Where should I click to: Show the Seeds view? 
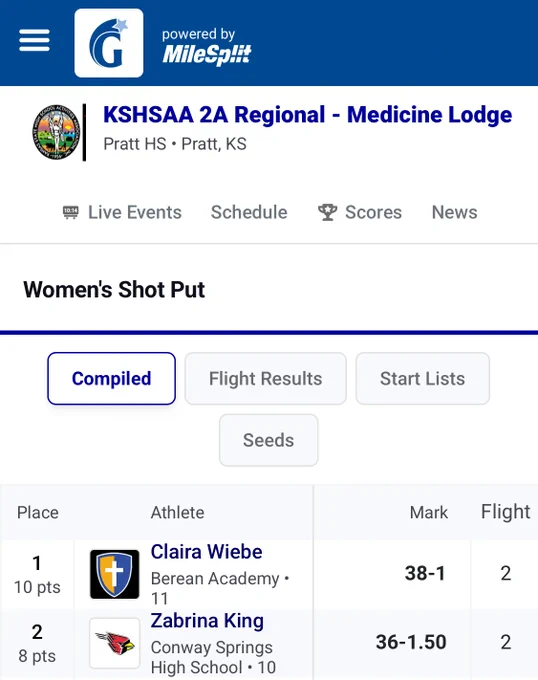tap(268, 440)
